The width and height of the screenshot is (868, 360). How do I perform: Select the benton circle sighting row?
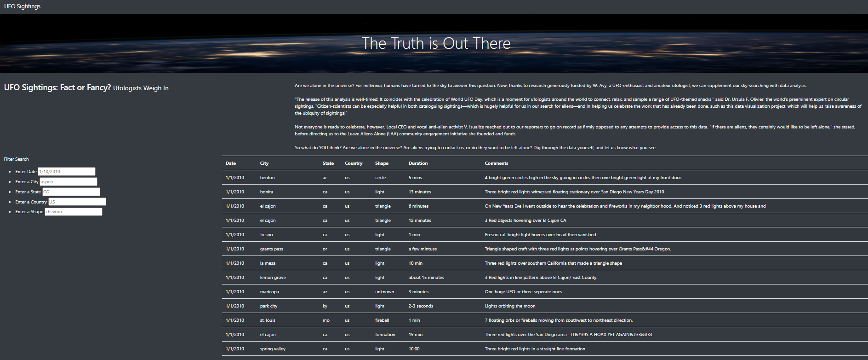tap(414, 177)
